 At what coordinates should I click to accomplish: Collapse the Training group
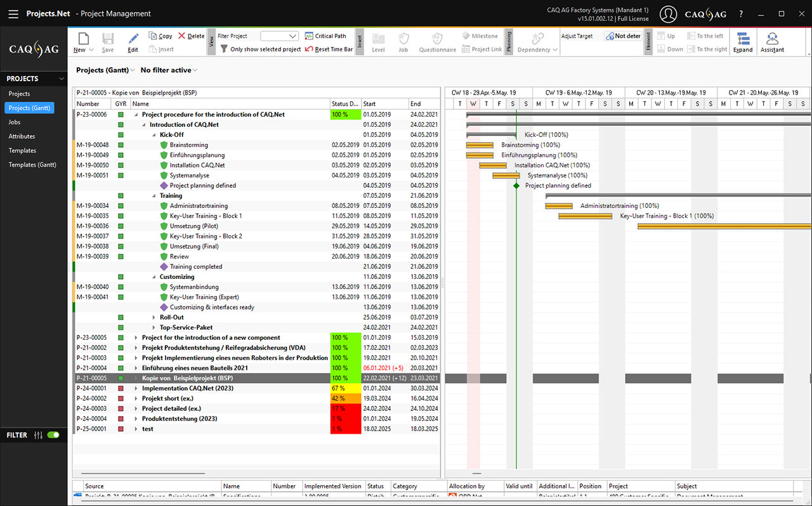pyautogui.click(x=154, y=196)
